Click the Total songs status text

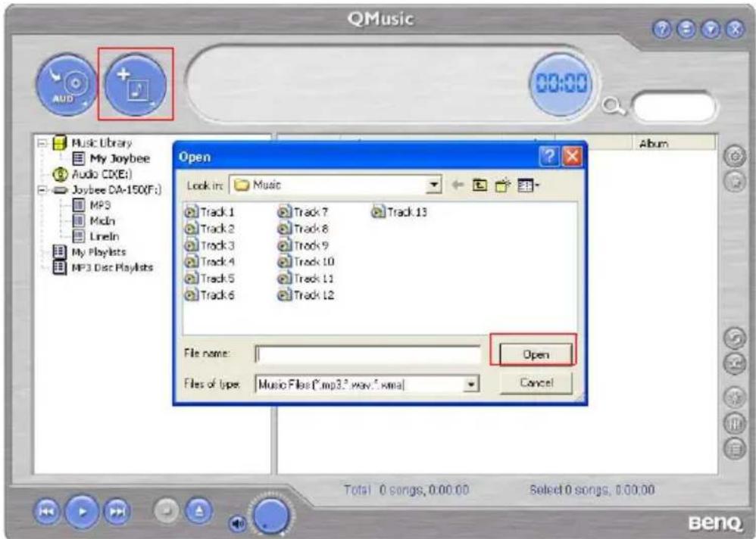(x=406, y=491)
